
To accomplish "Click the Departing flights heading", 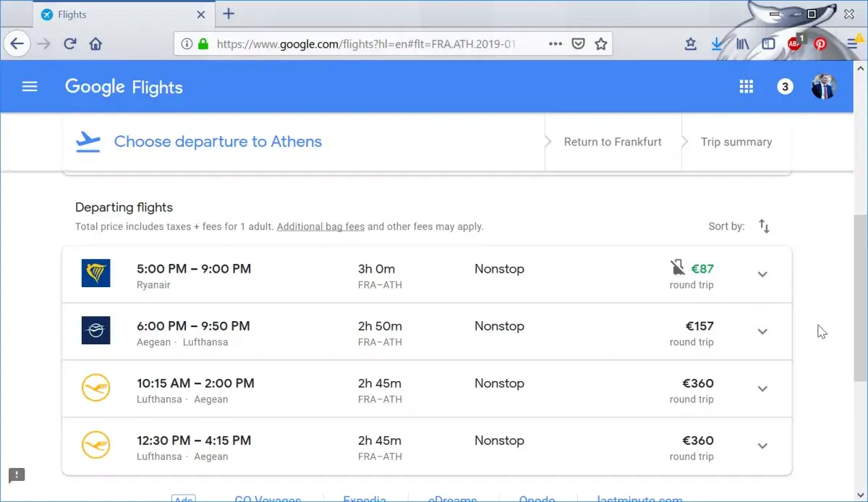I will click(124, 208).
